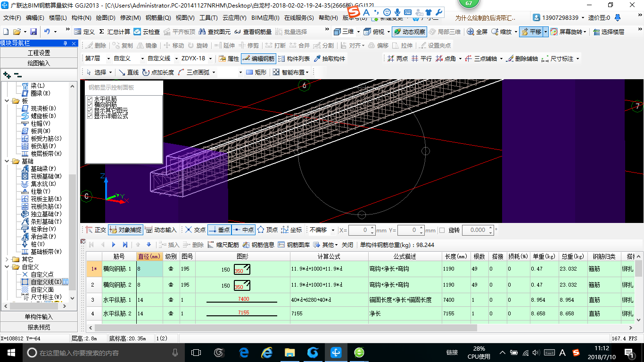The width and height of the screenshot is (644, 362).
Task: Collapse the 基础 tree folder
Action: click(x=7, y=161)
